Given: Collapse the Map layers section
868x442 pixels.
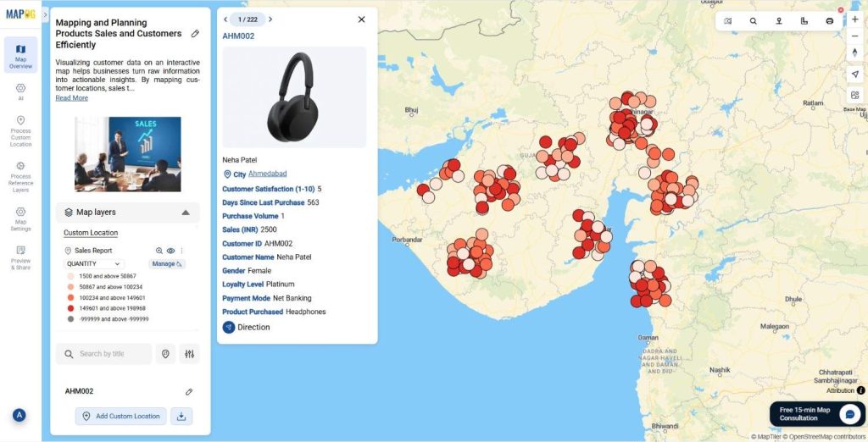Looking at the screenshot, I should tap(186, 213).
